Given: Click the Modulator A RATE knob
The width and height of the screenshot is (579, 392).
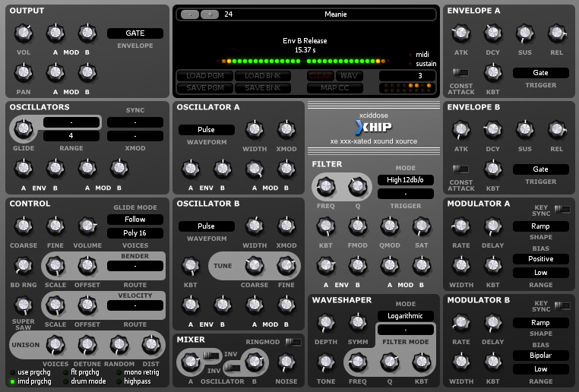Looking at the screenshot, I should point(461,226).
